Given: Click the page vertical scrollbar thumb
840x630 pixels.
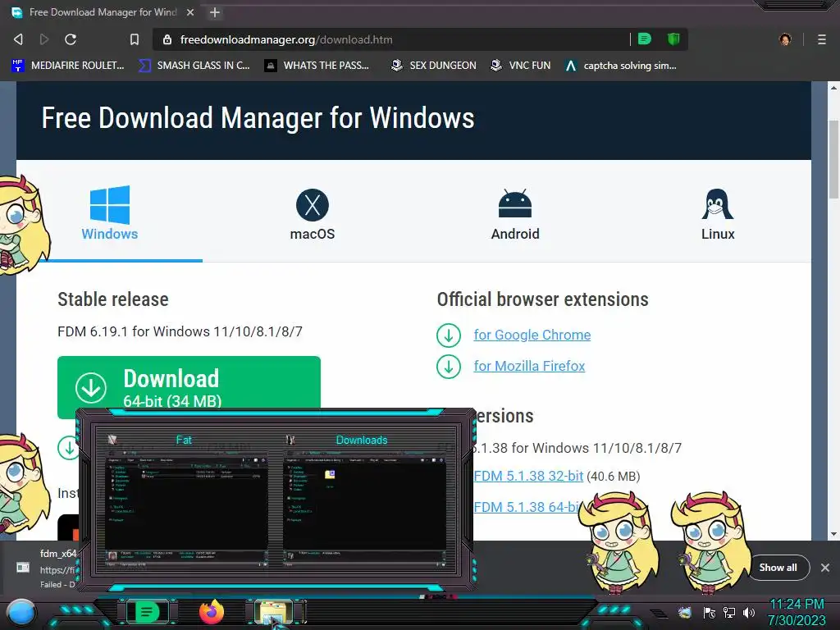Looking at the screenshot, I should click(833, 160).
